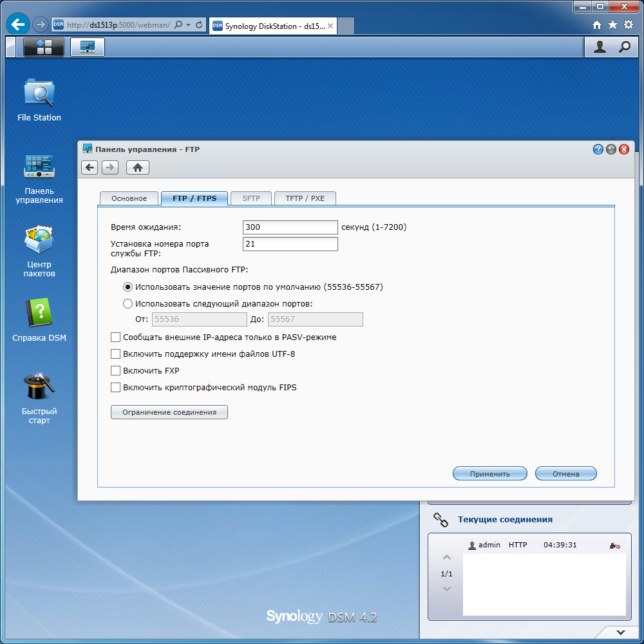Click timeout field with value 300
The width and height of the screenshot is (644, 644).
pos(290,227)
